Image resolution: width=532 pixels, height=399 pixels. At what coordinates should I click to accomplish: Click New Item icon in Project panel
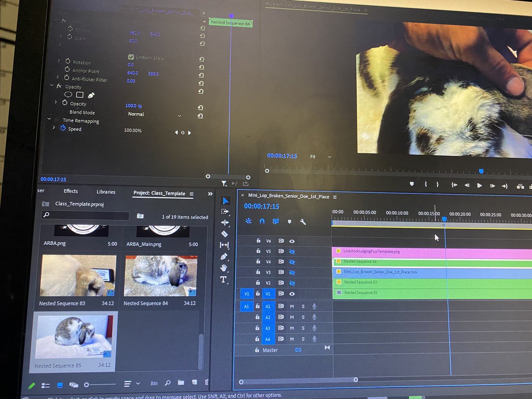(x=194, y=383)
